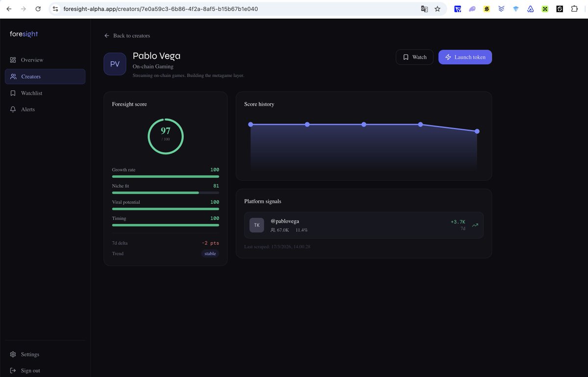Click the Creators people icon
The image size is (588, 377).
tap(13, 76)
